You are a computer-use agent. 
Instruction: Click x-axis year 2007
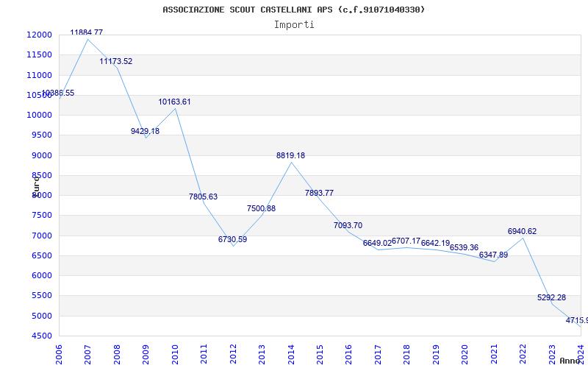point(87,355)
